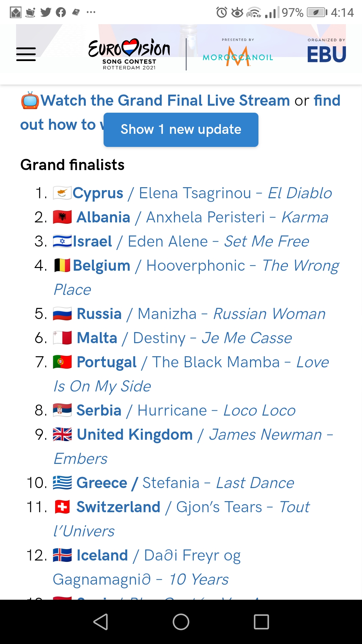
Task: Select Israel in the finalists list
Action: [93, 241]
